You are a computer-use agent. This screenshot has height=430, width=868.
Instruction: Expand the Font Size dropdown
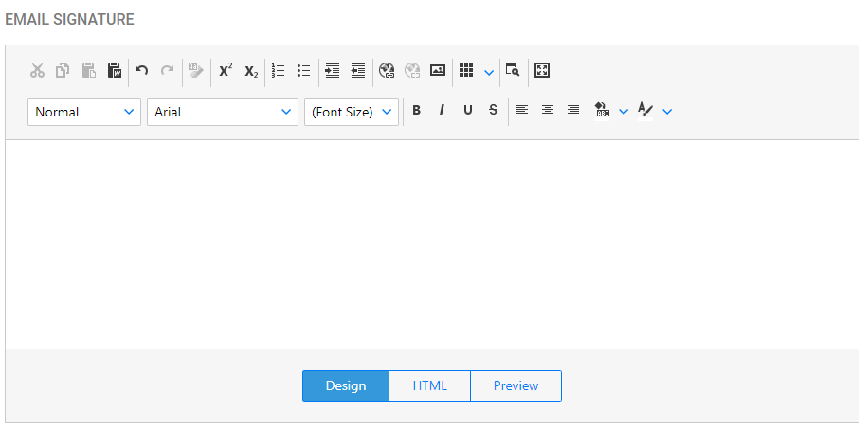coord(352,112)
